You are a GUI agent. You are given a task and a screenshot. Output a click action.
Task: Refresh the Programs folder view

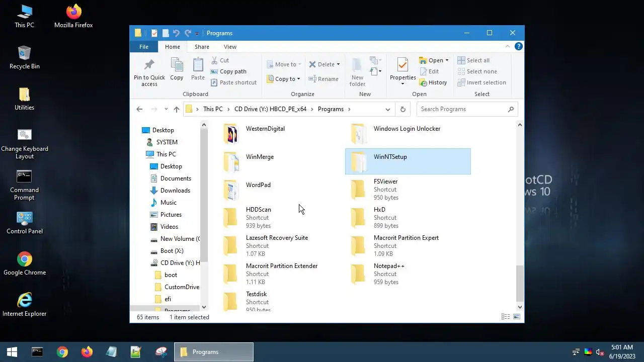click(x=403, y=109)
